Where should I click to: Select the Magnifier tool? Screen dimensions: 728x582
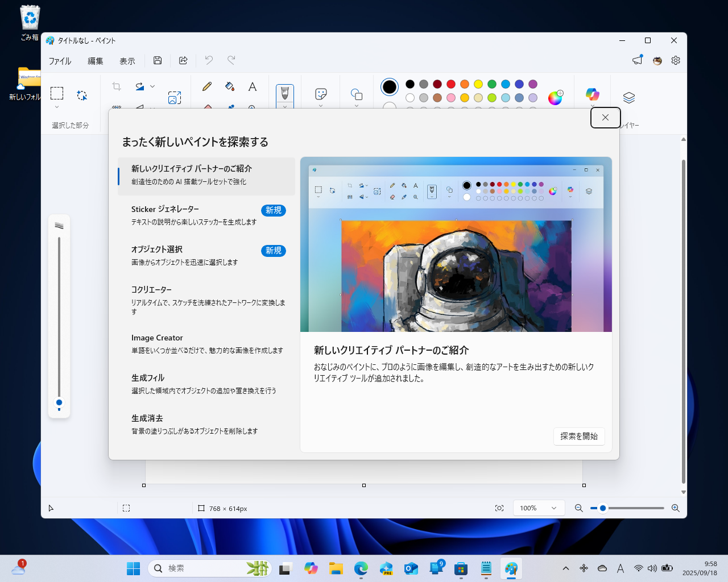[x=252, y=108]
